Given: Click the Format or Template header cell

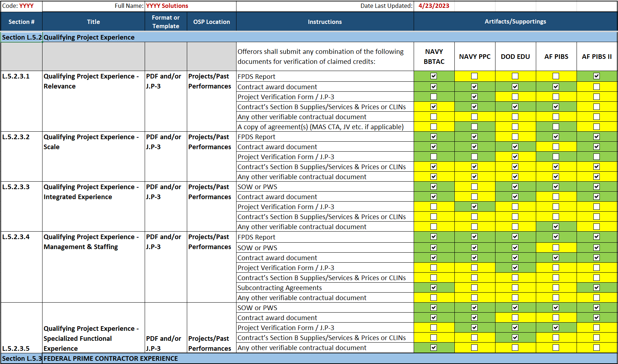Looking at the screenshot, I should tap(166, 21).
